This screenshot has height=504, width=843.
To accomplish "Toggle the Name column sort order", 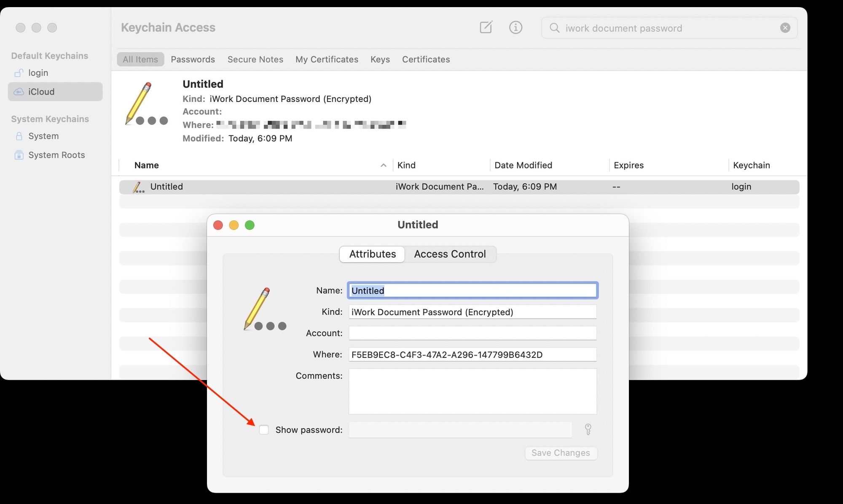I will (x=146, y=165).
